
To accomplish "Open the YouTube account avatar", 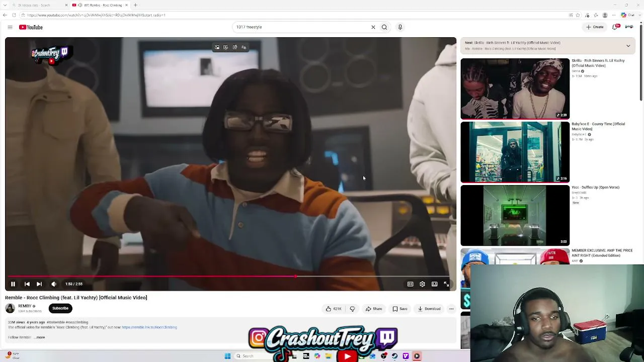I will pos(629,27).
